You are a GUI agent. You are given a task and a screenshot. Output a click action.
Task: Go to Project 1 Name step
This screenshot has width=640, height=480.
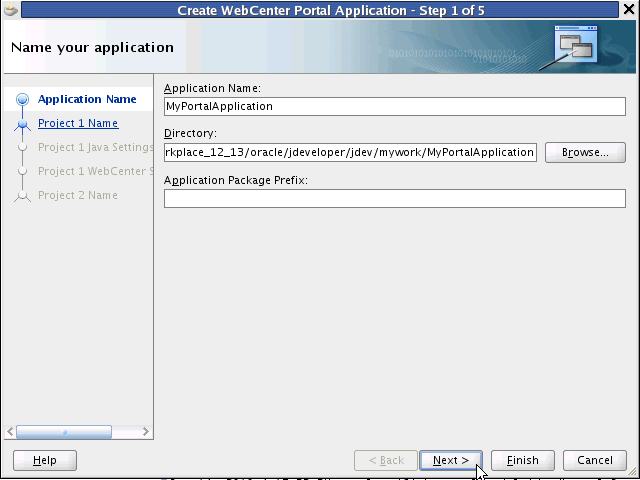tap(78, 123)
